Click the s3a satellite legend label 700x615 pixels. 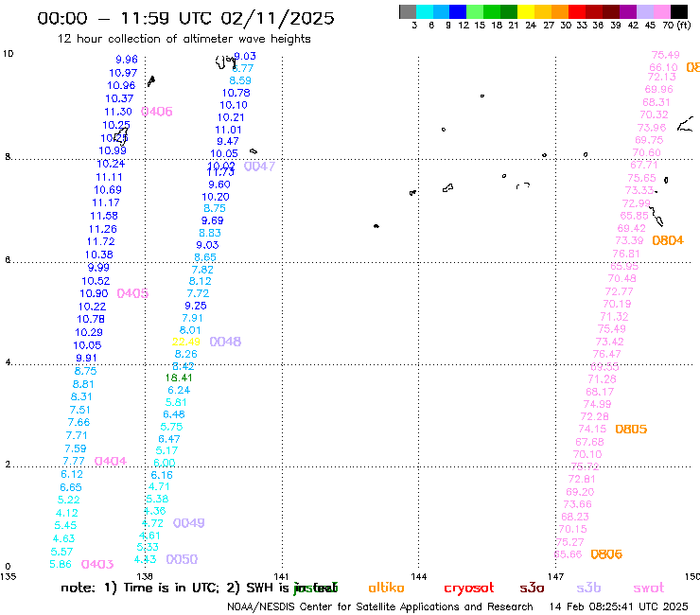click(x=532, y=589)
